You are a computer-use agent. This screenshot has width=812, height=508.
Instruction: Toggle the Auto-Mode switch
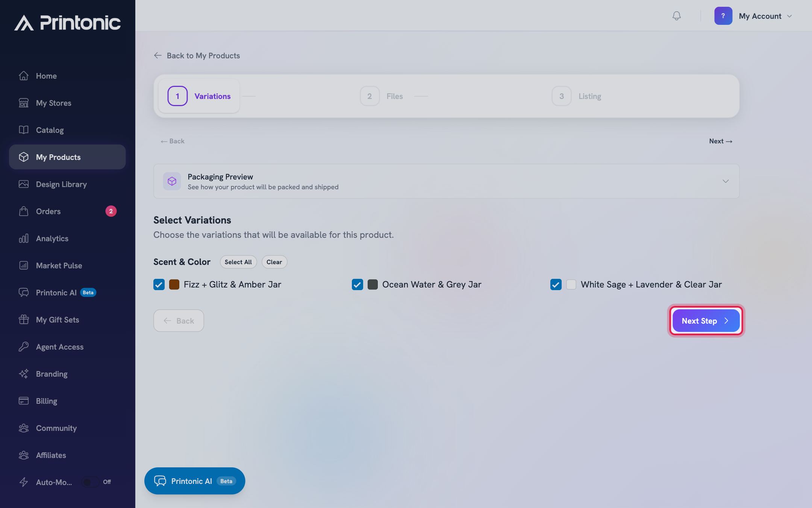pos(91,482)
